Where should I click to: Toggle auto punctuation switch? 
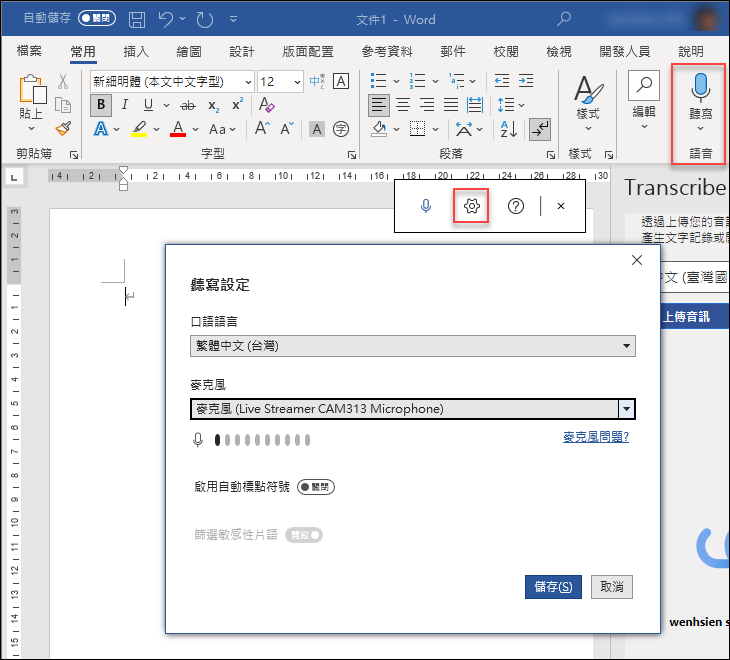coord(316,487)
